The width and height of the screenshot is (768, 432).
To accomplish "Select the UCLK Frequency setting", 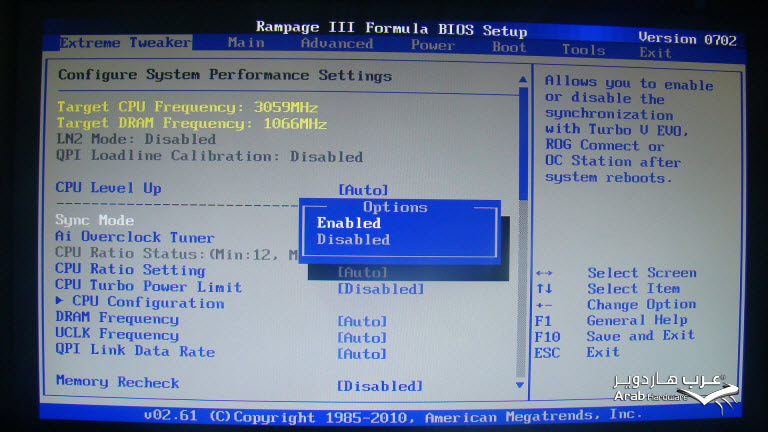I will pyautogui.click(x=117, y=335).
